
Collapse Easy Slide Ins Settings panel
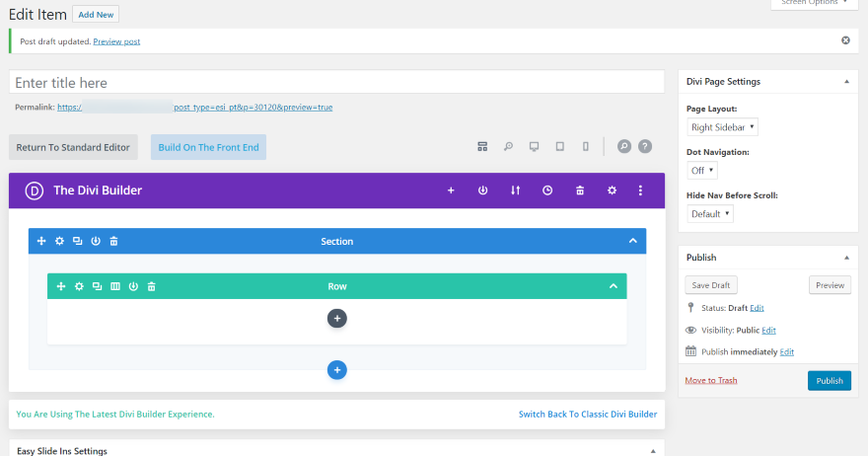653,451
